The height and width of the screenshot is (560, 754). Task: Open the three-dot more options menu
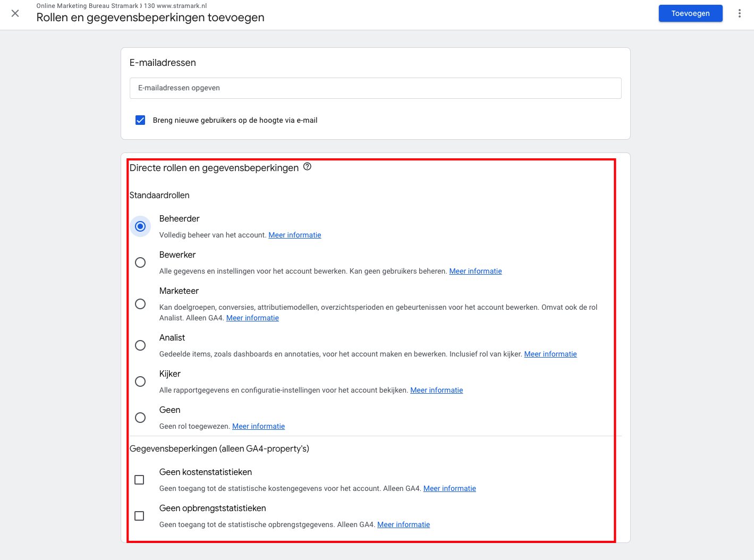(x=739, y=13)
